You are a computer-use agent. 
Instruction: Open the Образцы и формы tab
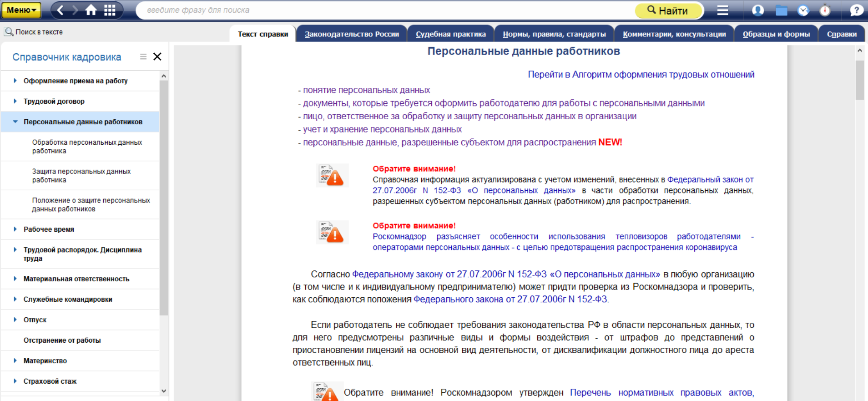tap(776, 34)
